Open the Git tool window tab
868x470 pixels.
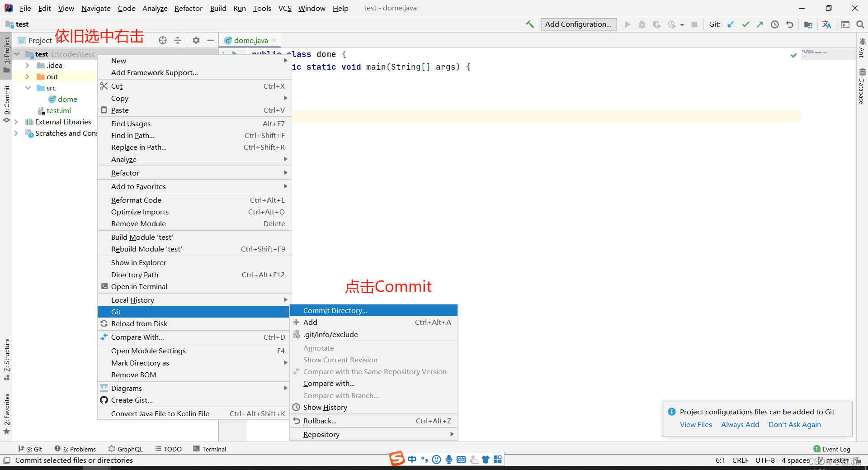pos(30,449)
